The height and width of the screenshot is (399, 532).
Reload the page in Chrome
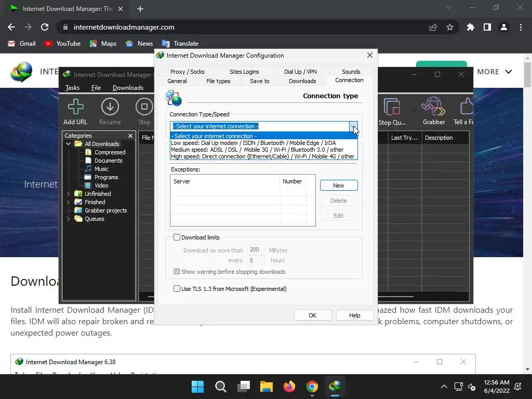(45, 27)
